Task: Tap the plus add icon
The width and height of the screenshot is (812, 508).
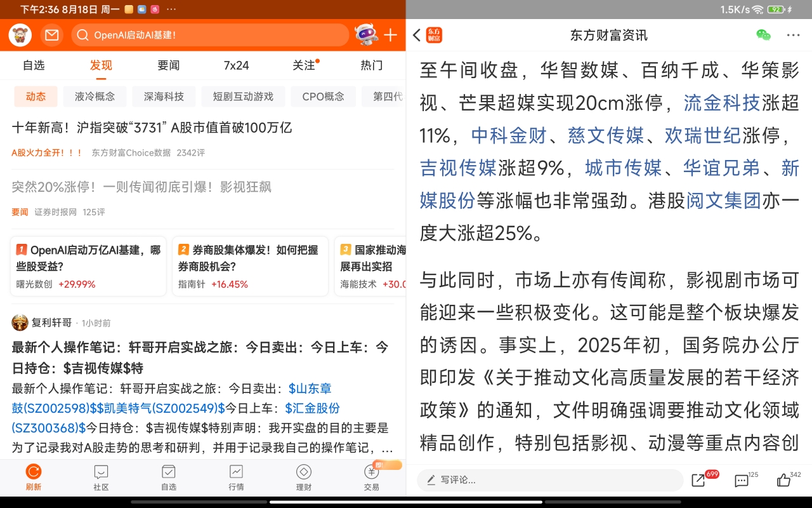Action: pyautogui.click(x=391, y=35)
